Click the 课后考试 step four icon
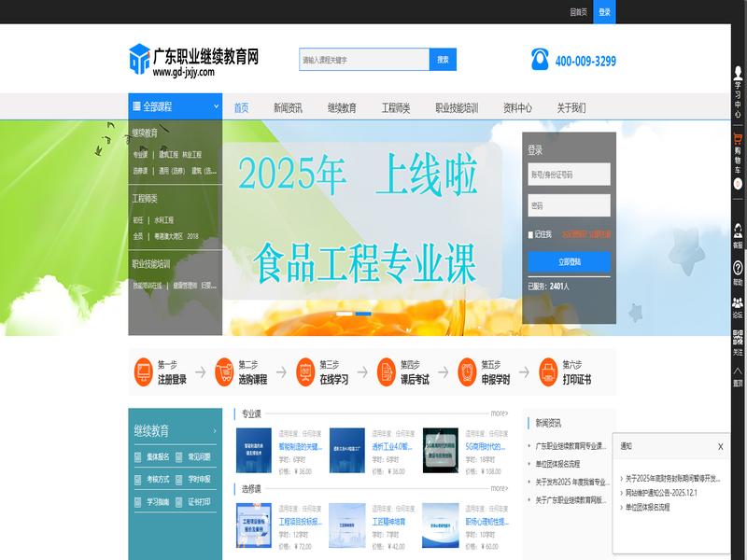Viewport: 747px width, 560px height. point(386,372)
